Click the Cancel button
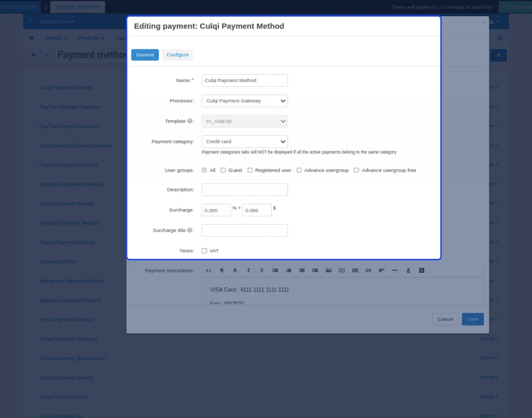 [445, 319]
